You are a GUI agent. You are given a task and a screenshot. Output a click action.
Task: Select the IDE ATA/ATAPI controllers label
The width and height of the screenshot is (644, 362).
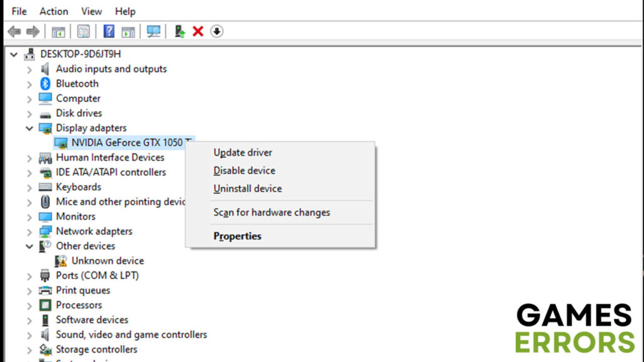pyautogui.click(x=111, y=172)
